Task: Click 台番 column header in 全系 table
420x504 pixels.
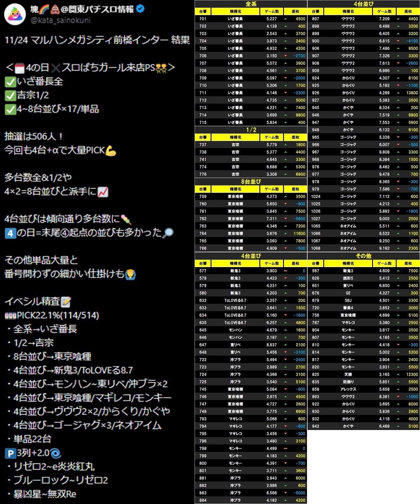Action: [203, 11]
